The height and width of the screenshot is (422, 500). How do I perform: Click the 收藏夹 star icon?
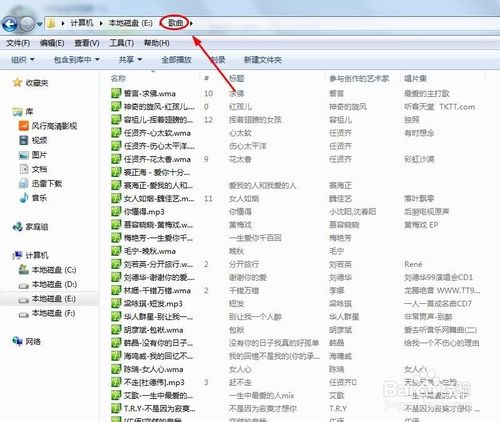click(17, 82)
